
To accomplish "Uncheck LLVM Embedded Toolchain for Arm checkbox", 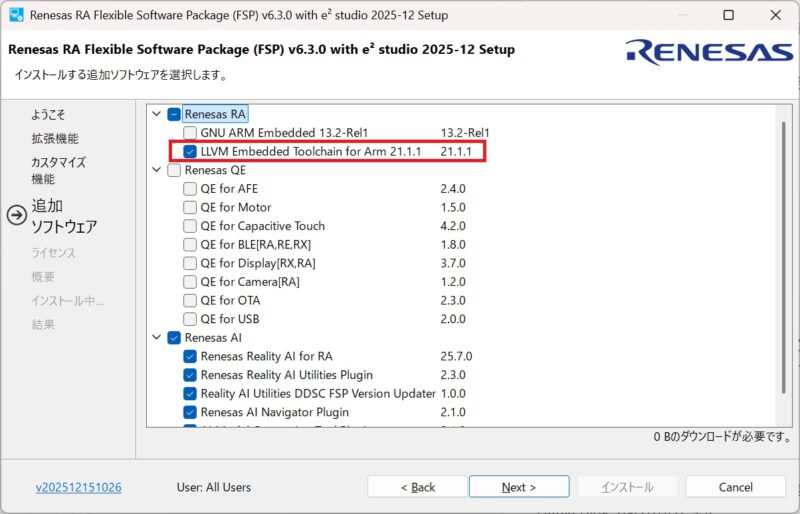I will [x=190, y=151].
